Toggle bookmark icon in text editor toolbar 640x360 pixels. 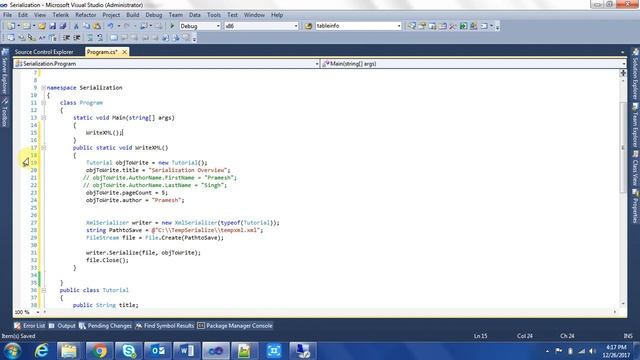point(113,38)
